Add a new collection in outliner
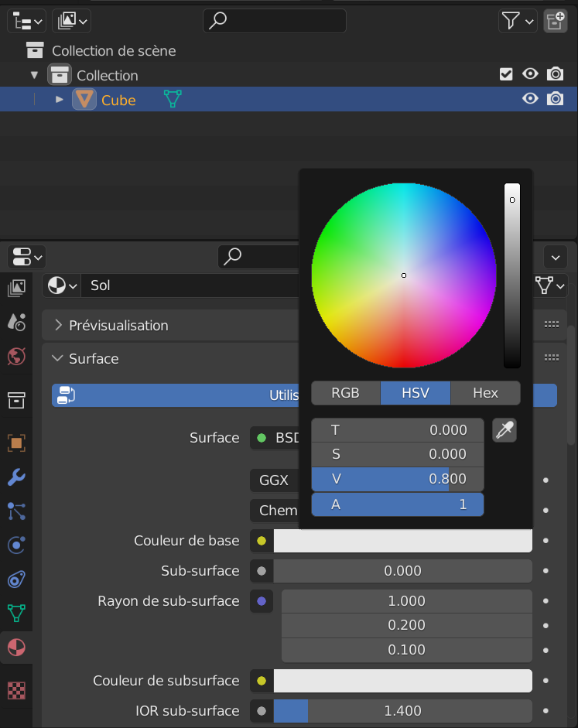 pos(555,21)
